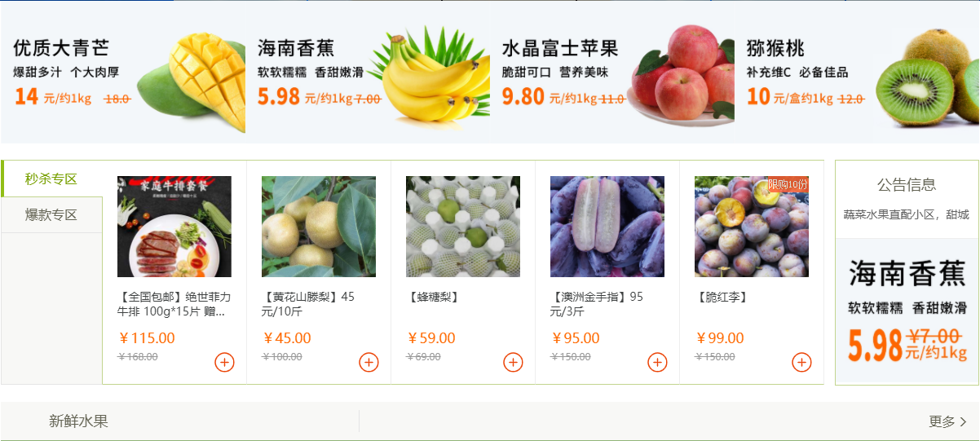Screen dimensions: 980x441
Task: Click the 海南香蕉 5.98 sidebar advertisement
Action: point(907,311)
